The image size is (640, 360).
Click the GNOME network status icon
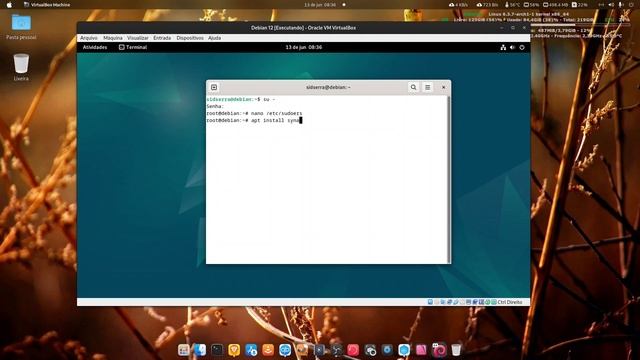pos(503,47)
